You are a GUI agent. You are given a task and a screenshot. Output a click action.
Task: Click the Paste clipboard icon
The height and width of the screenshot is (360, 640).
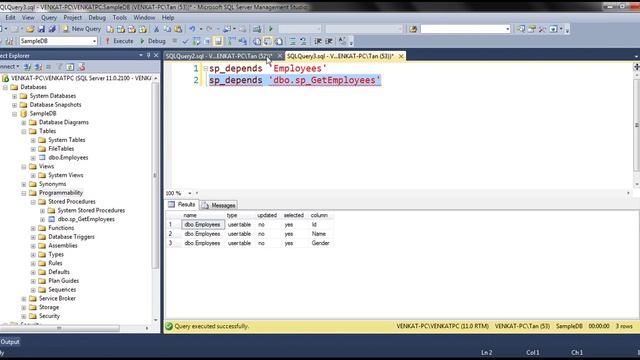coord(178,29)
